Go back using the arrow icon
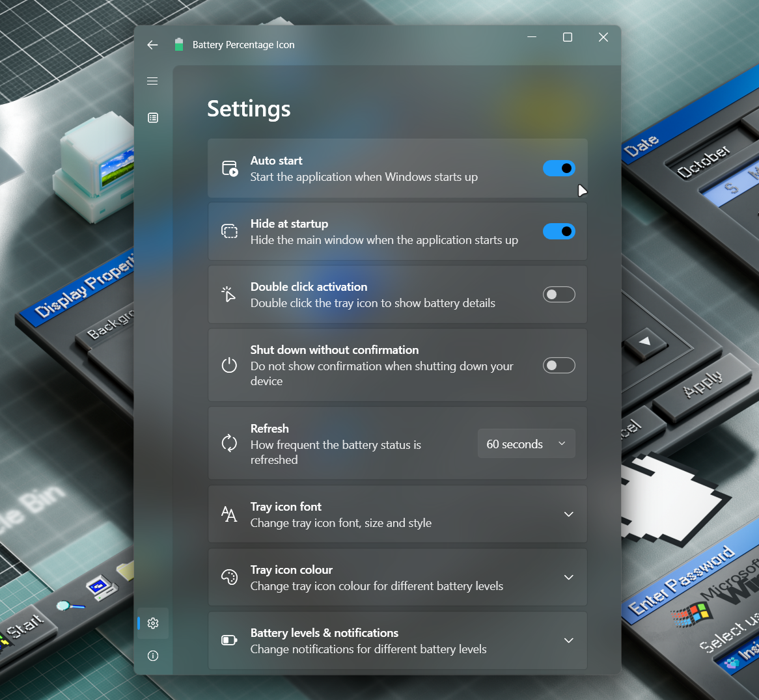This screenshot has width=759, height=700. 152,45
